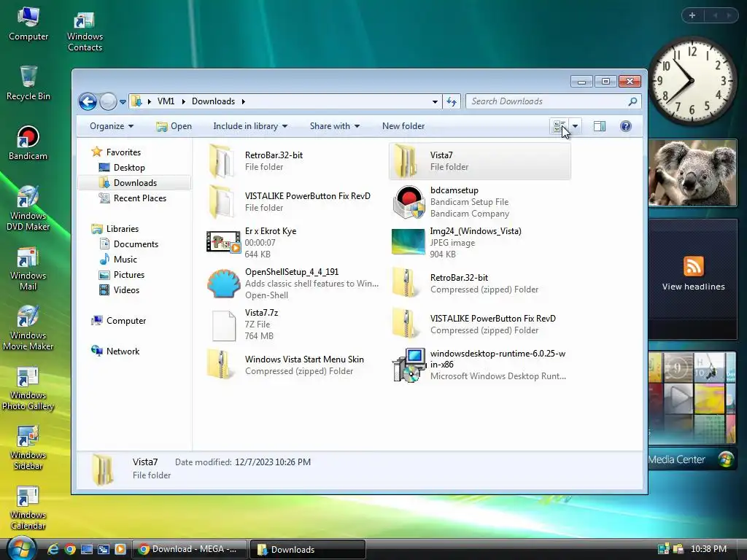Select Windows Photo Gallery shortcut
This screenshot has height=560, width=747.
pyautogui.click(x=28, y=388)
